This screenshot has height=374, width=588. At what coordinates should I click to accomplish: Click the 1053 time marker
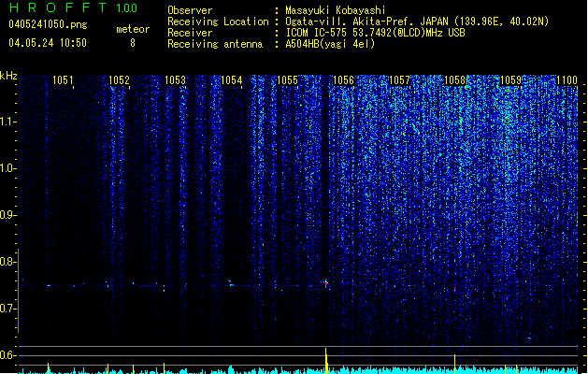point(175,79)
